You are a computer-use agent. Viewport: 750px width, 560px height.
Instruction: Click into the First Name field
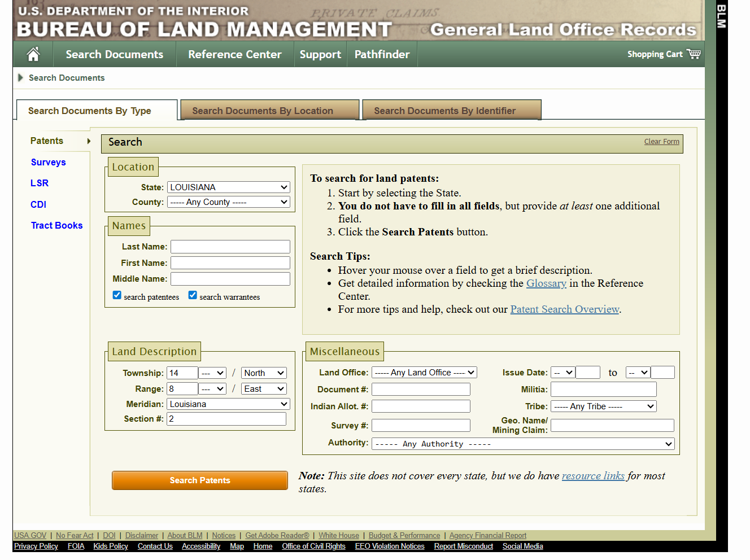[x=230, y=263]
